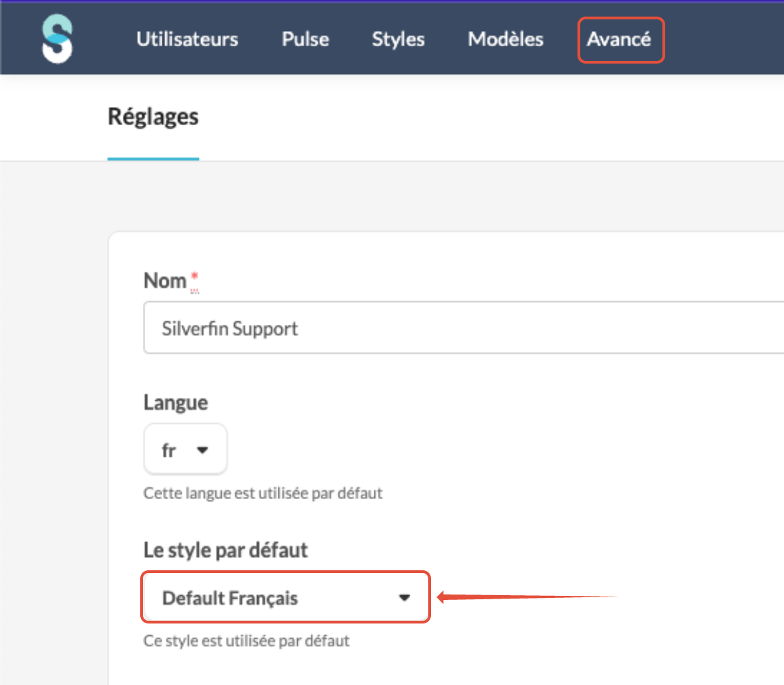Click the Silverfin logo icon
The width and height of the screenshot is (784, 685).
pyautogui.click(x=57, y=40)
